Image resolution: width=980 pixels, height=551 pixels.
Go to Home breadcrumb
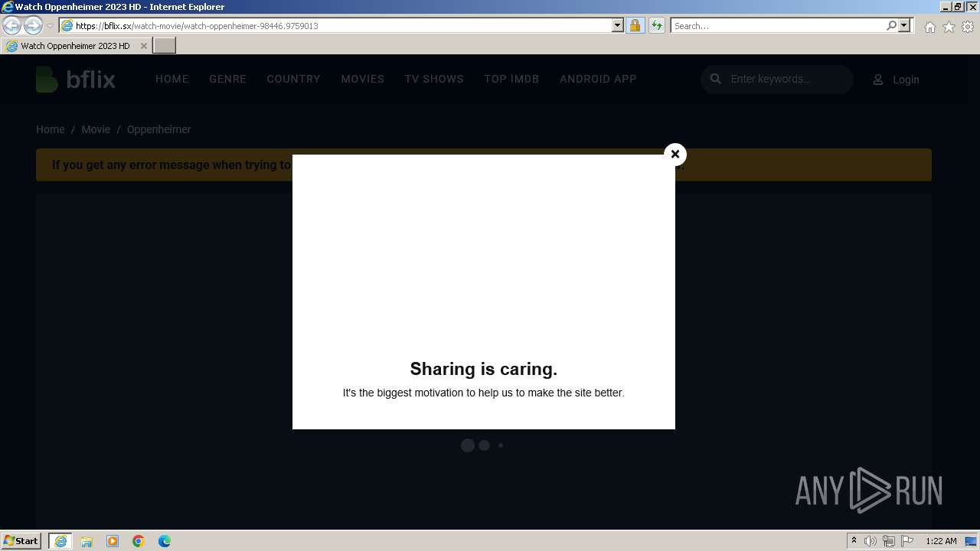click(x=50, y=129)
